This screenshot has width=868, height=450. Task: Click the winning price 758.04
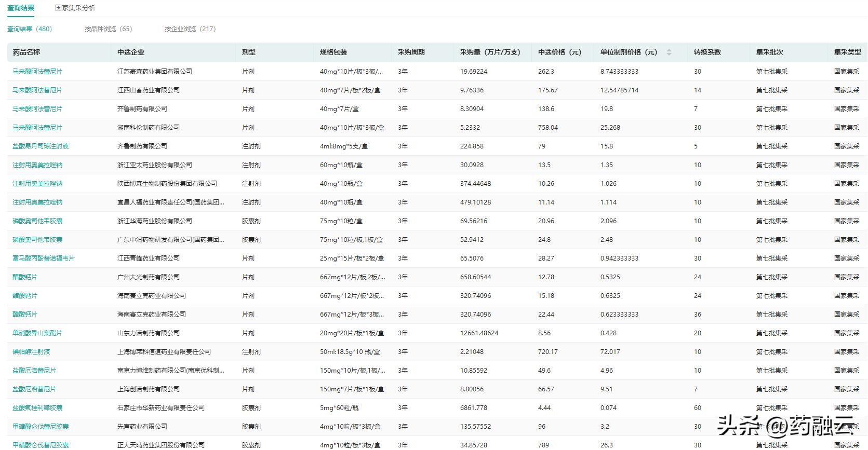point(548,128)
